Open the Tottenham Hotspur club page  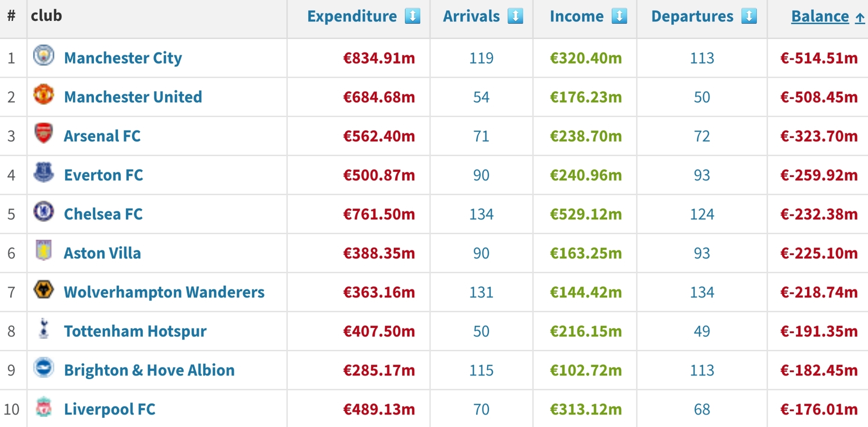point(135,331)
